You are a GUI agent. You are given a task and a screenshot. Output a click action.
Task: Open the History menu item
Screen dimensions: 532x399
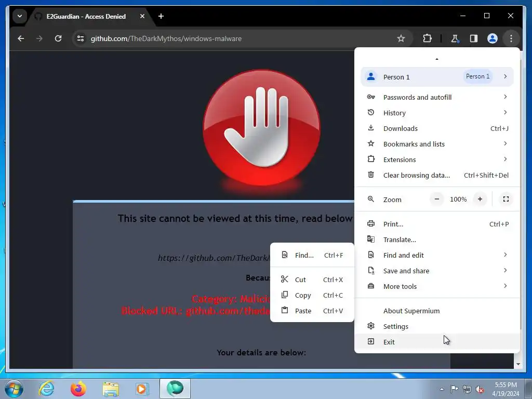coord(437,113)
